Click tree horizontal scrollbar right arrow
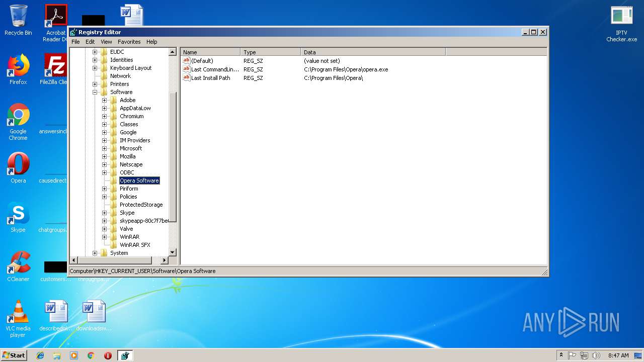Viewport: 644px width, 362px height. (164, 260)
